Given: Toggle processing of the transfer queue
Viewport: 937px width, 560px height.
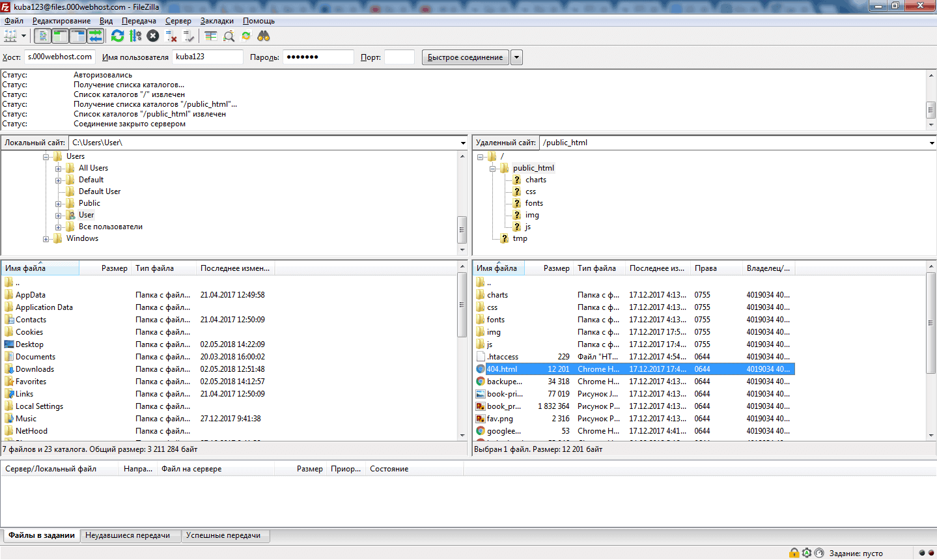Looking at the screenshot, I should click(135, 36).
